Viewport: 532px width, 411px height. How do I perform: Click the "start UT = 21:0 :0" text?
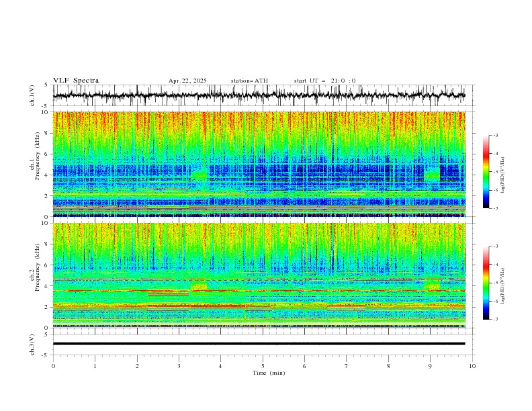point(324,81)
